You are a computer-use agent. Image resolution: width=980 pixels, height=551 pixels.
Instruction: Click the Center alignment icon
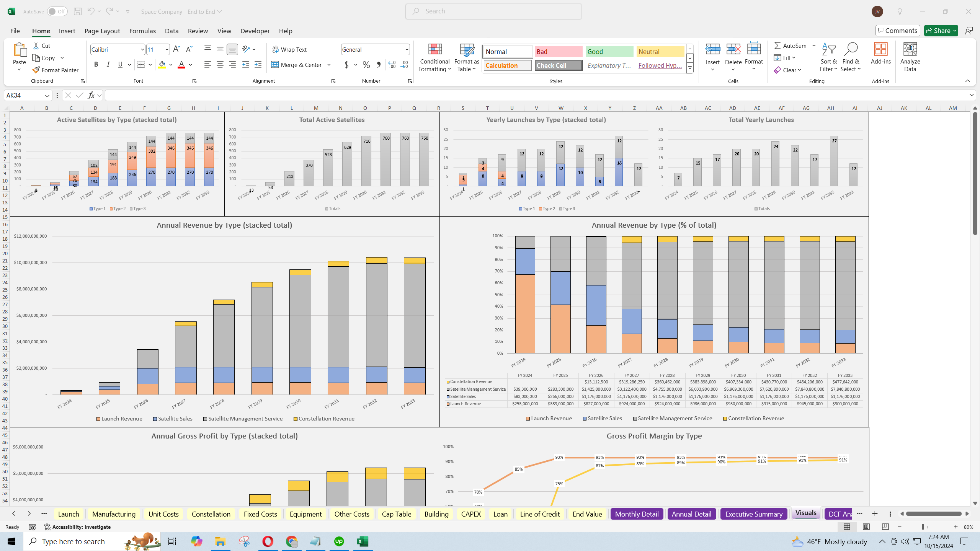point(220,65)
